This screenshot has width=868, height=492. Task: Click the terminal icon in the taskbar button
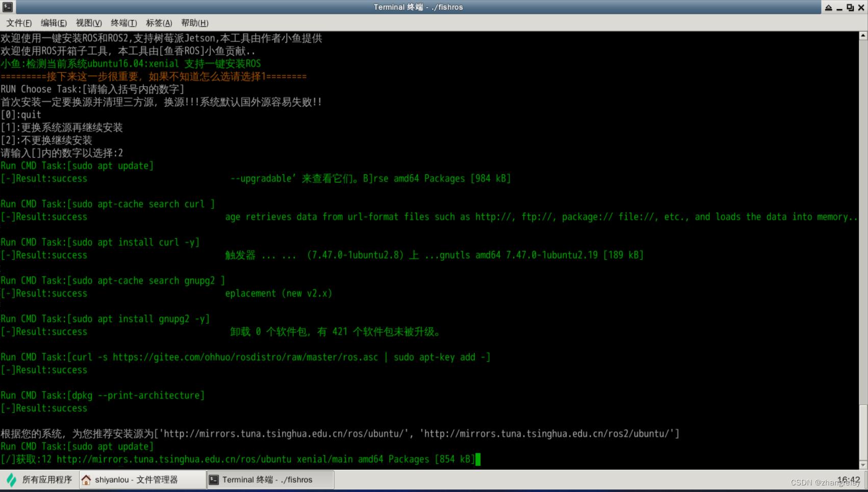[x=214, y=480]
